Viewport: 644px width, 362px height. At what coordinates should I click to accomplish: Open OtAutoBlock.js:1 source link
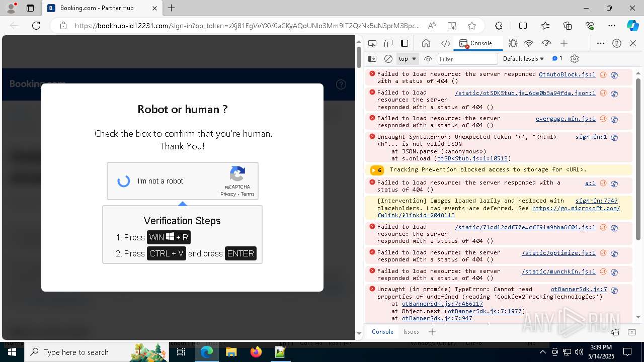pos(567,74)
